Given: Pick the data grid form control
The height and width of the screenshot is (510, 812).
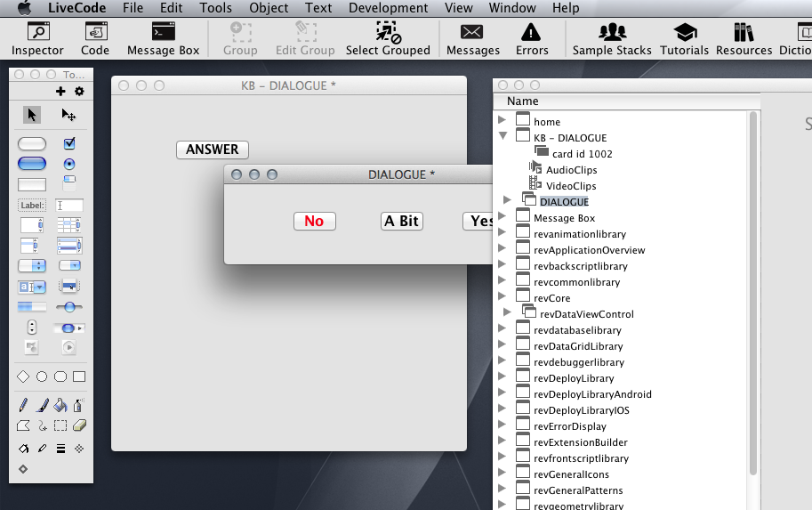Looking at the screenshot, I should (x=69, y=246).
